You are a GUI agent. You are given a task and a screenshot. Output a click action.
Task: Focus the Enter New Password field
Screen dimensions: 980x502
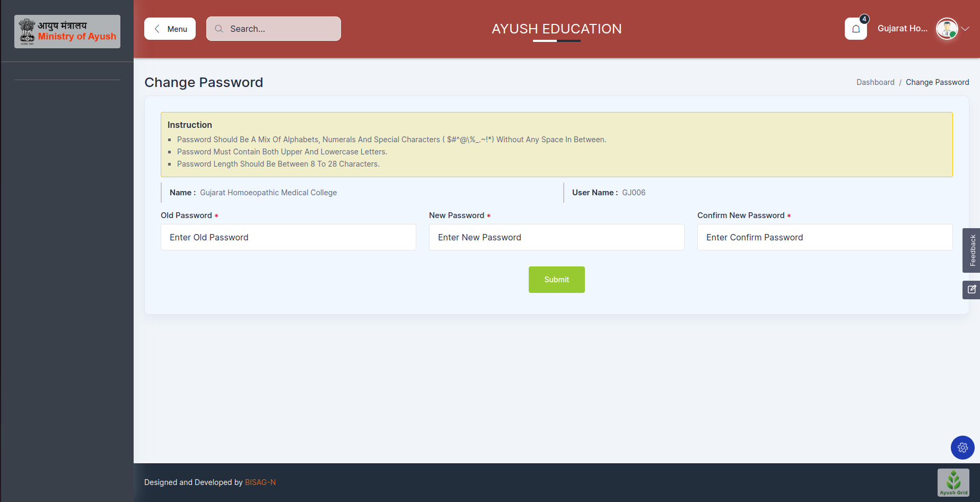(556, 237)
